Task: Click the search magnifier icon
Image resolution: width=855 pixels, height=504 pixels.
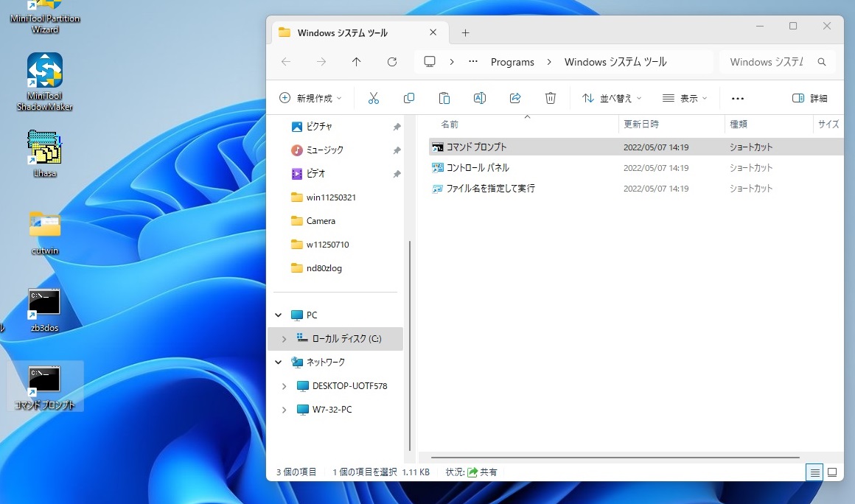Action: (x=822, y=62)
